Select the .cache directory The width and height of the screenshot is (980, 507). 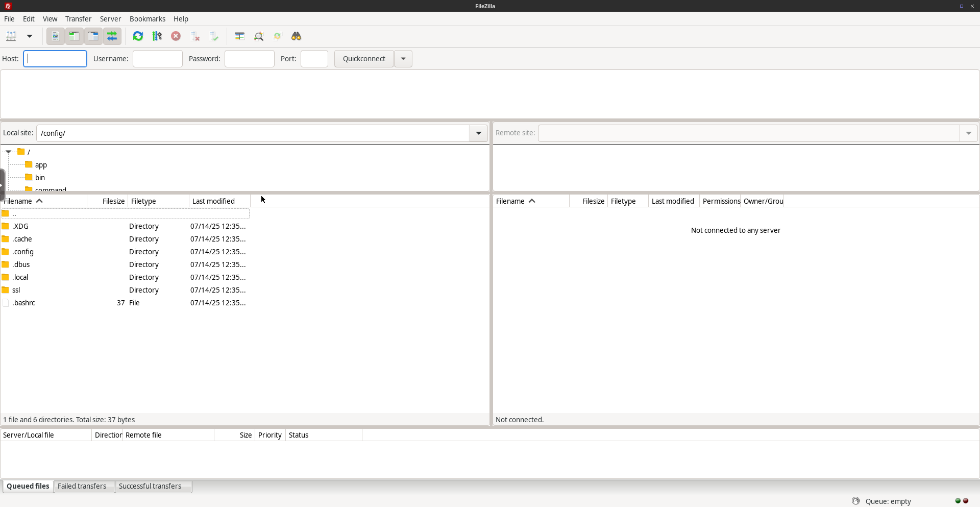(x=125, y=239)
